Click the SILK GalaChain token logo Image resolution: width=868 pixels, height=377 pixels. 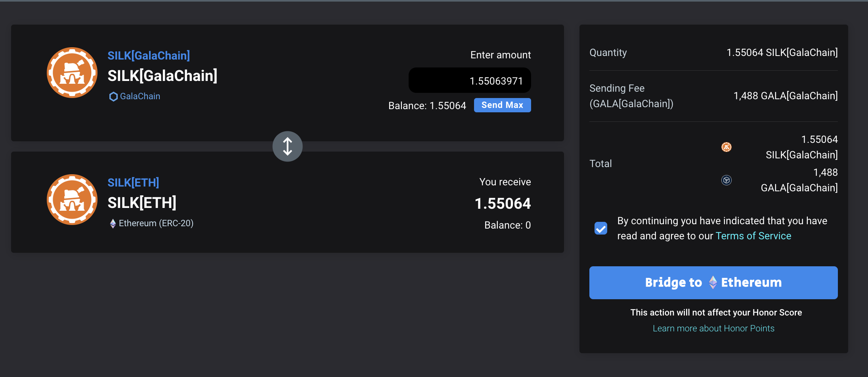tap(72, 73)
